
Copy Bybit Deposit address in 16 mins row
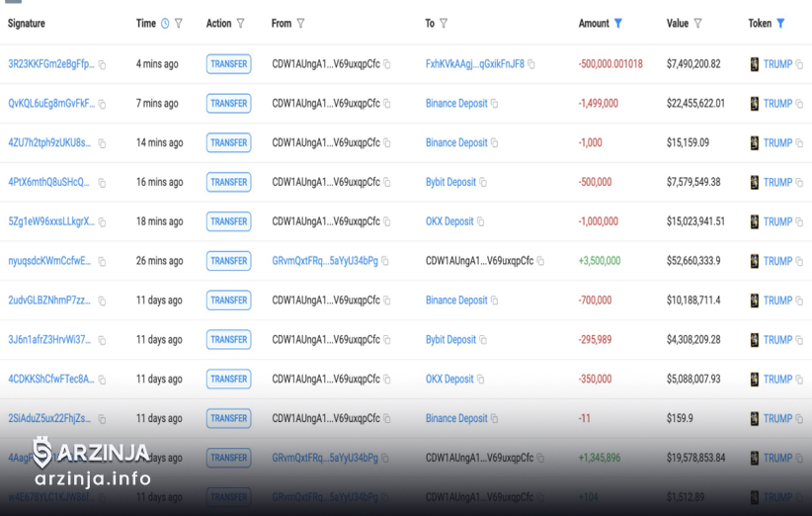pyautogui.click(x=483, y=182)
